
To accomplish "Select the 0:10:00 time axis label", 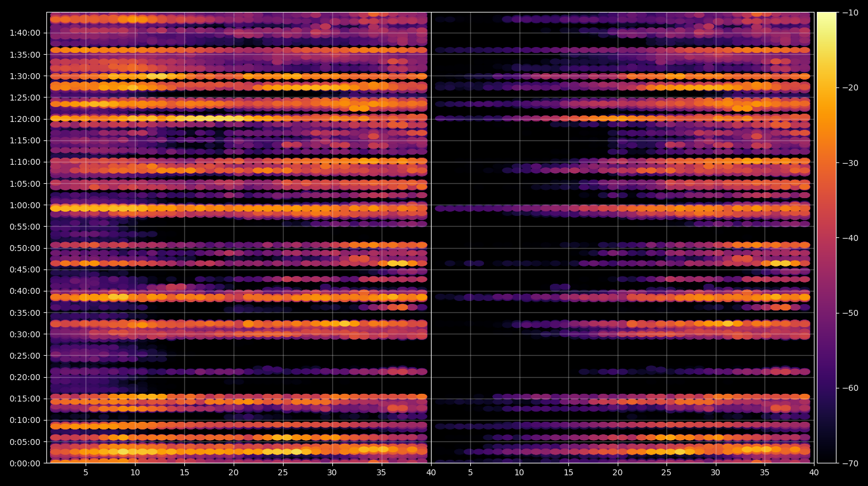I will click(x=25, y=420).
